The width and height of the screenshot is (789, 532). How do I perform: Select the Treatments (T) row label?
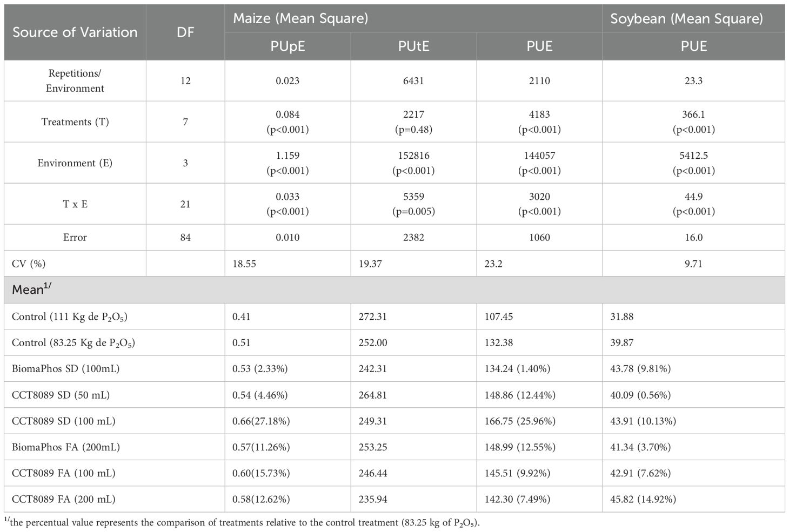coord(75,122)
